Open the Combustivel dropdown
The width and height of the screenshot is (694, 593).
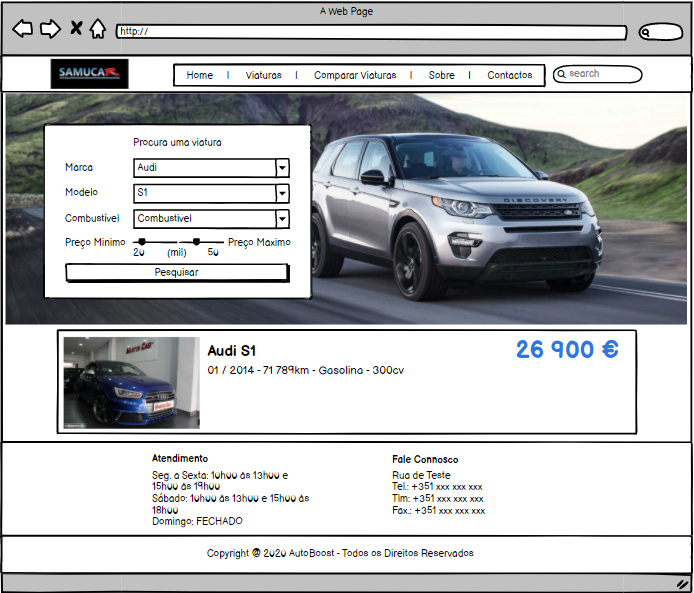(211, 218)
